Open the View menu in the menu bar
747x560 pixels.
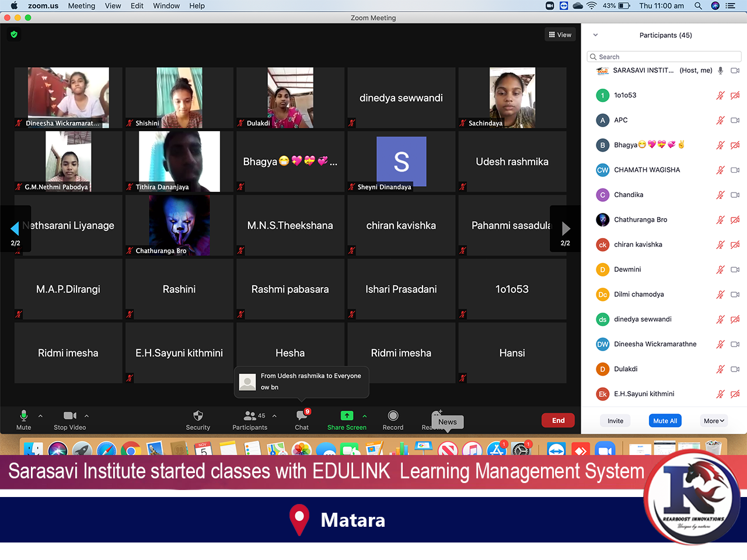113,6
